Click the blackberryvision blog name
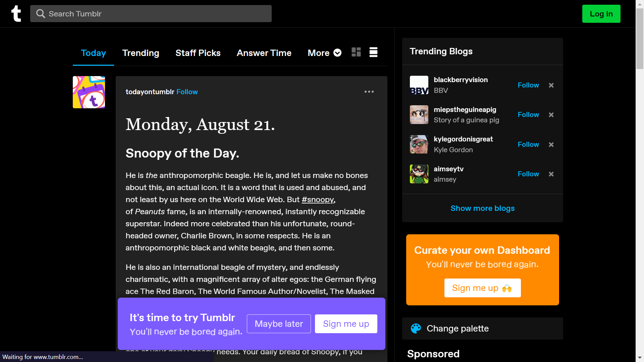This screenshot has height=362, width=644. (x=461, y=80)
